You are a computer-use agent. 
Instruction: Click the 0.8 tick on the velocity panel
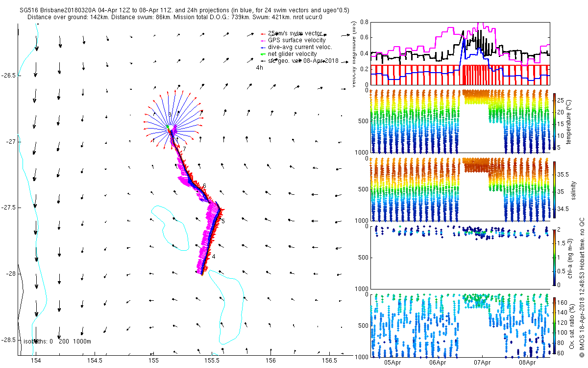point(363,22)
